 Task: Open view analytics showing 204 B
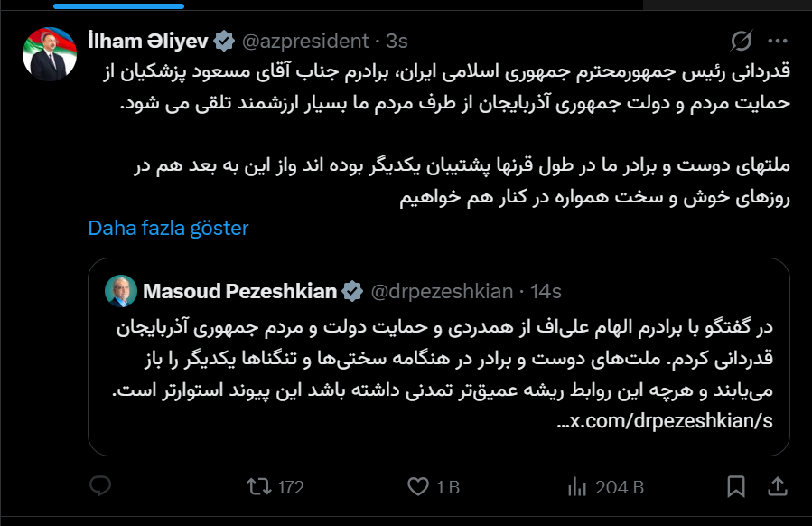click(576, 487)
